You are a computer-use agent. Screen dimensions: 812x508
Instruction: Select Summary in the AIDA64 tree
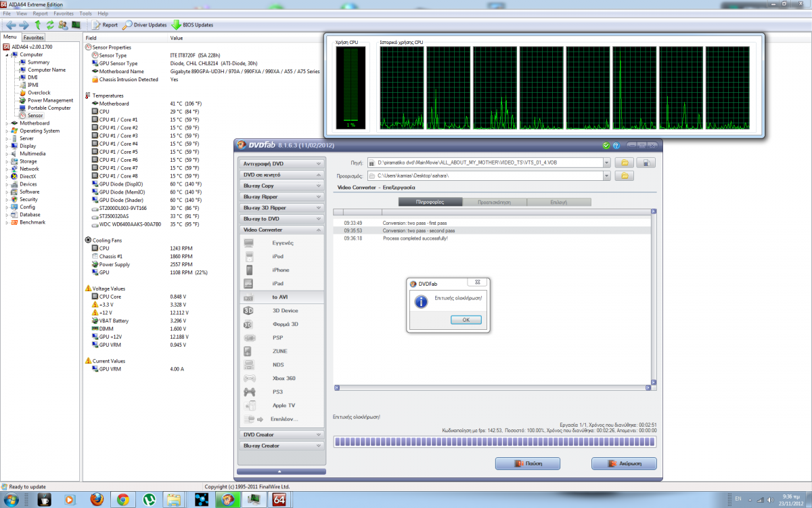pyautogui.click(x=38, y=62)
